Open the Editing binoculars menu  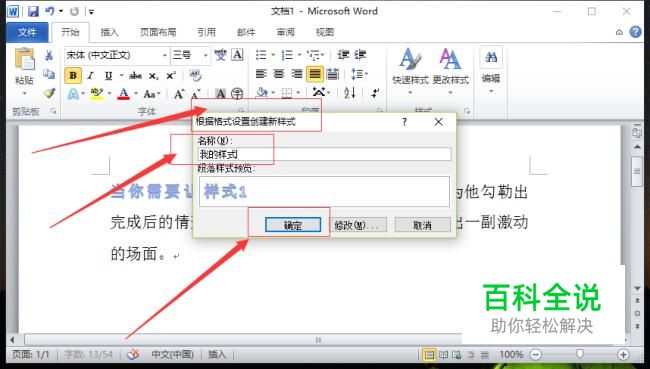tap(491, 70)
